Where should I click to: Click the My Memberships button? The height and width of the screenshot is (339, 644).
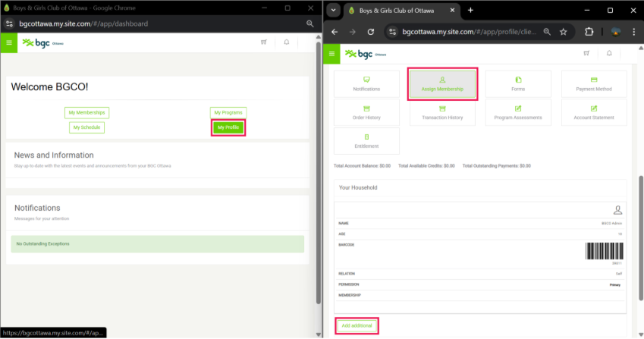[x=86, y=112]
